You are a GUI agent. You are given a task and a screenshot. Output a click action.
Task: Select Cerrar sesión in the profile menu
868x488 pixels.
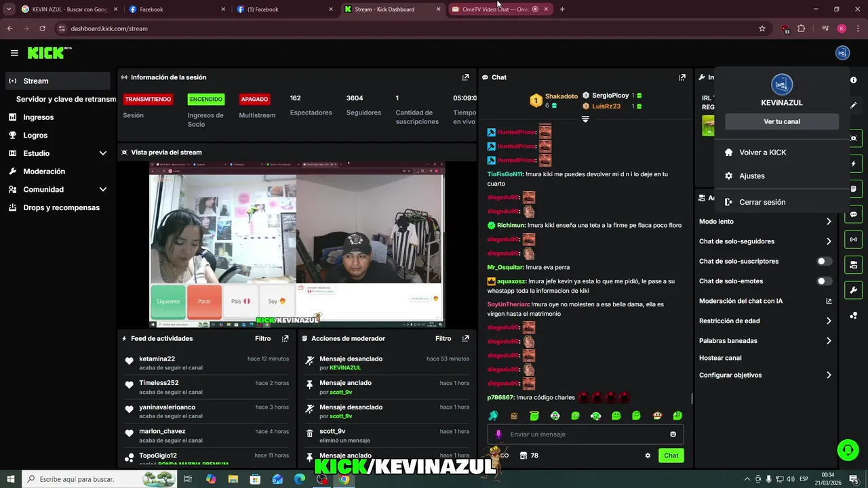(x=782, y=202)
